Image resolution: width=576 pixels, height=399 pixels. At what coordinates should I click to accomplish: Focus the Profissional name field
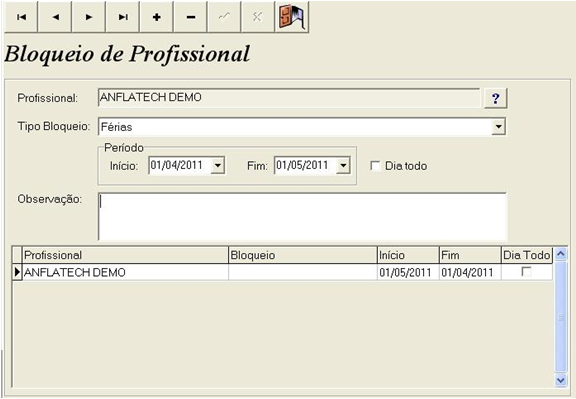pyautogui.click(x=289, y=98)
